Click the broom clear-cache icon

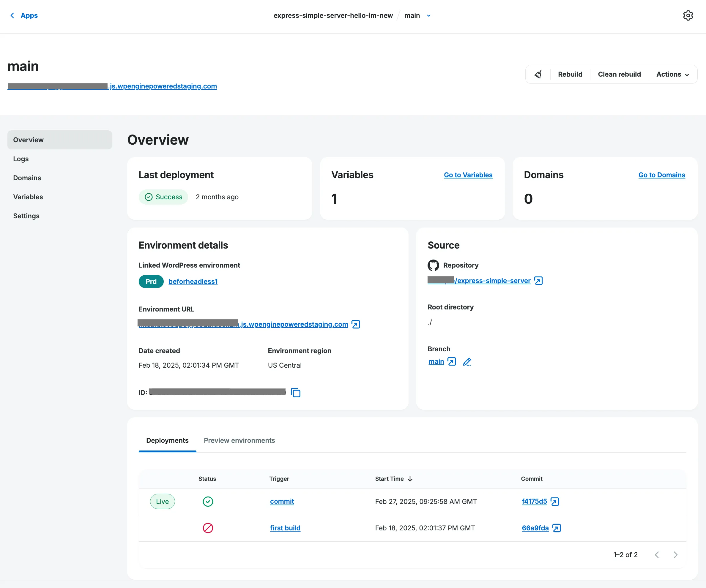pos(538,74)
